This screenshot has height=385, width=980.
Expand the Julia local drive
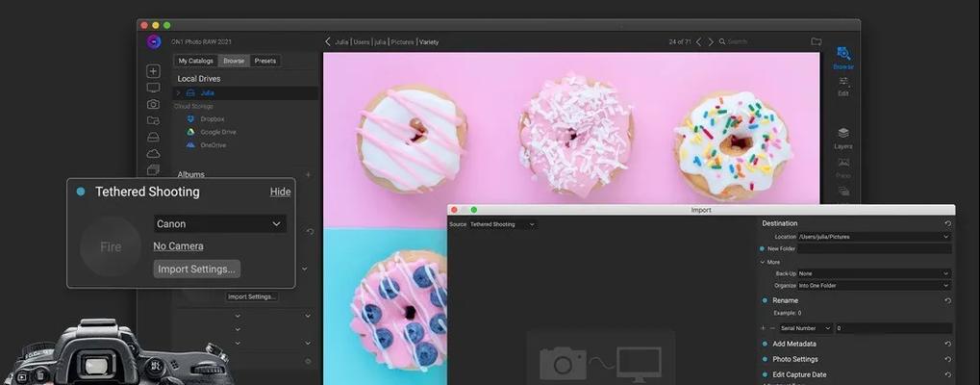[x=178, y=93]
